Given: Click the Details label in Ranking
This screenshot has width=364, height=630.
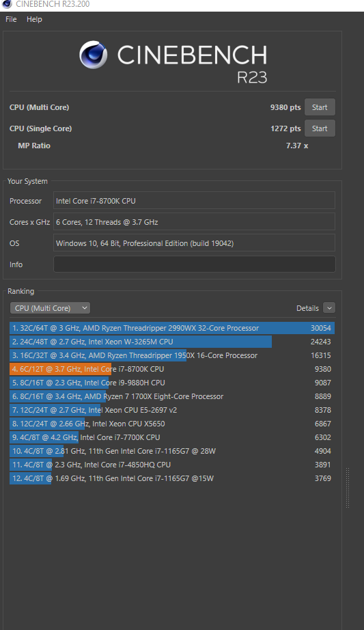Looking at the screenshot, I should tap(307, 308).
